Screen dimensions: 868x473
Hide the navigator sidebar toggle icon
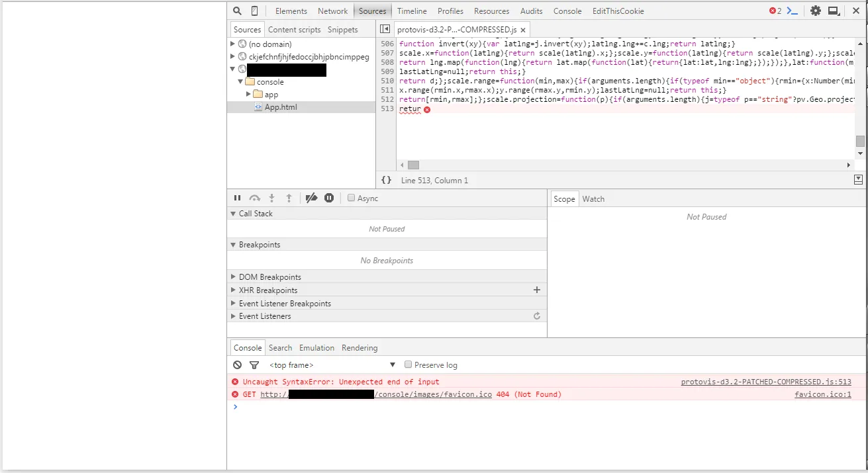point(385,29)
